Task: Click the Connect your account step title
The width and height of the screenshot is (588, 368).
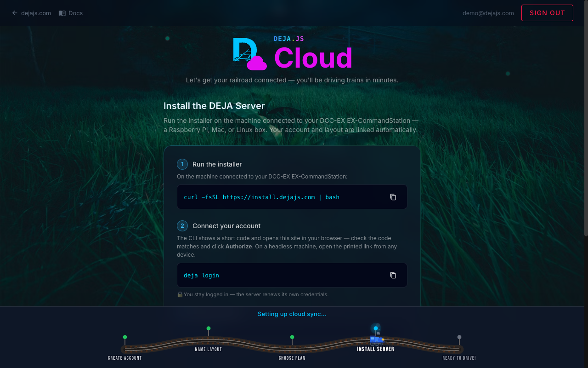Action: coord(226,226)
